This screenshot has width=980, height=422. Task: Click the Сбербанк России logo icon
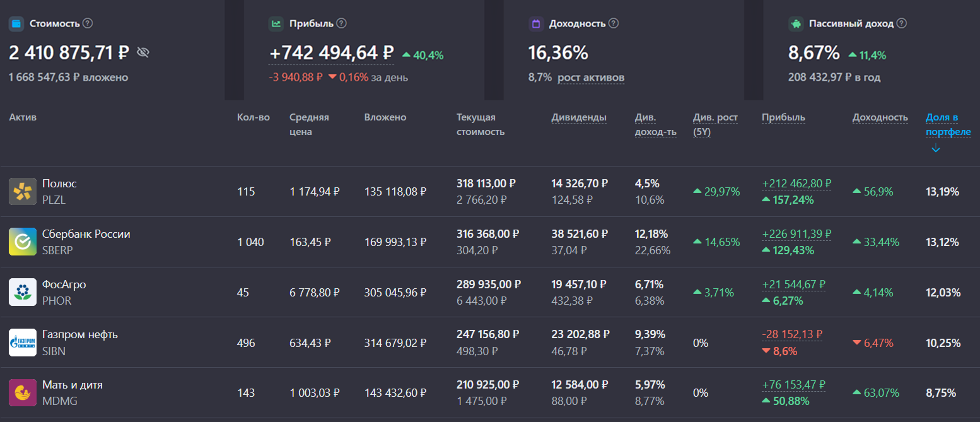coord(23,242)
